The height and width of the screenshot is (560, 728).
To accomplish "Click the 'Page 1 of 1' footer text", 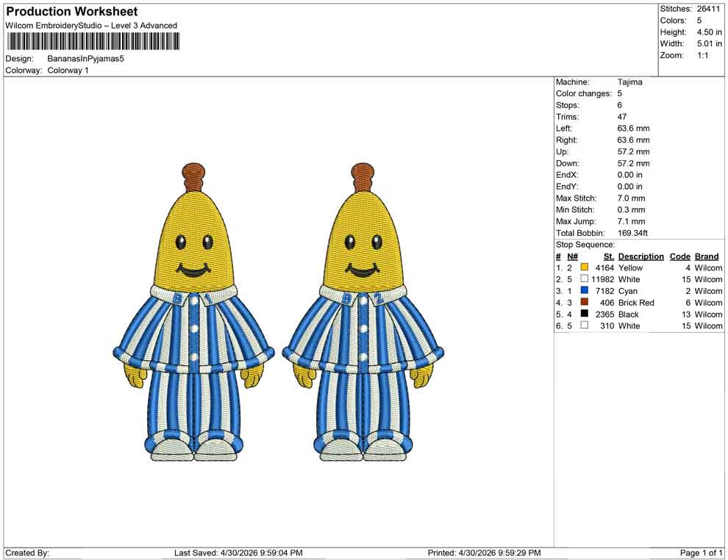I will pos(701,553).
